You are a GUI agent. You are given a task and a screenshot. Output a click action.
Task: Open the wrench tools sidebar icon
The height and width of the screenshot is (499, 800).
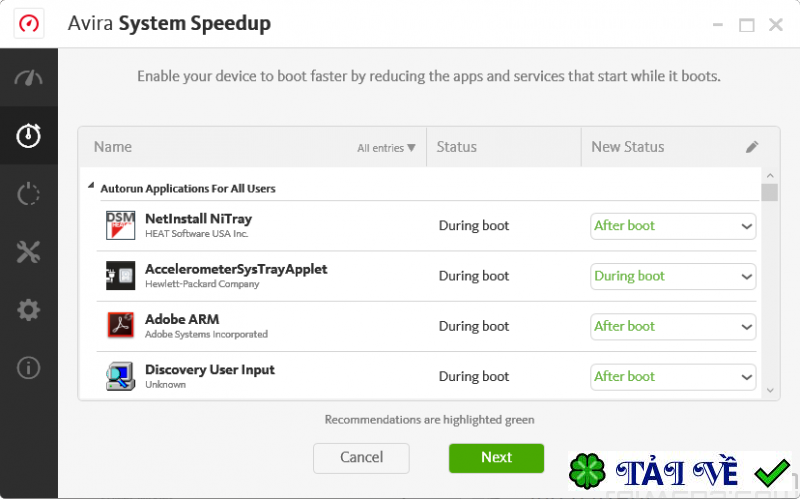[28, 252]
